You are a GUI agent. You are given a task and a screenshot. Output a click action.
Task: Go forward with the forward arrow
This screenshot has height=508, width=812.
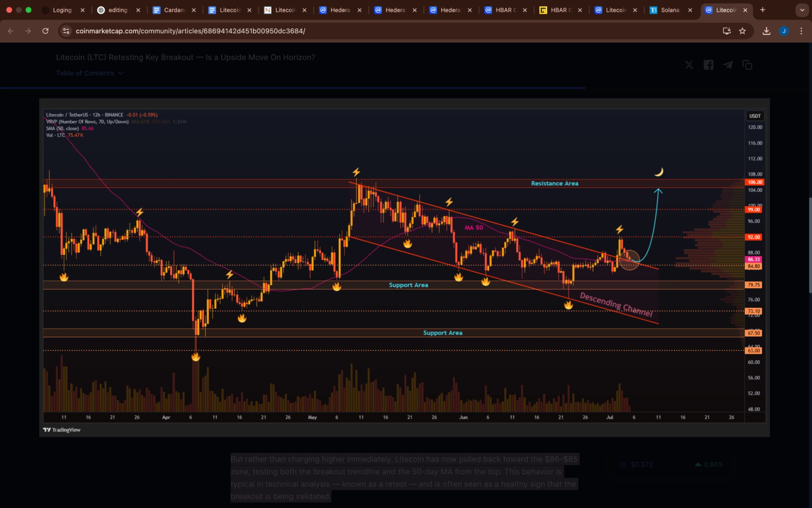[28, 31]
